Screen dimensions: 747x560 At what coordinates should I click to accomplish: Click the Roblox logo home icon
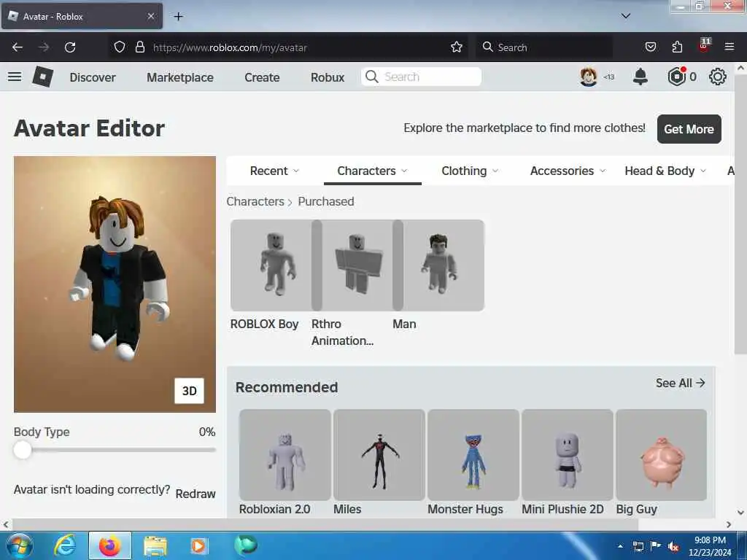pos(43,77)
